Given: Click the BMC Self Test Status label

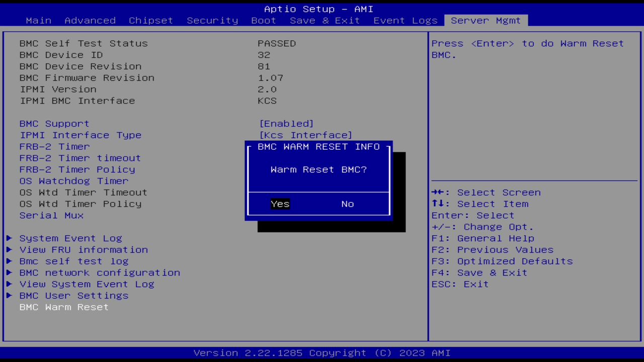Looking at the screenshot, I should pyautogui.click(x=84, y=43).
